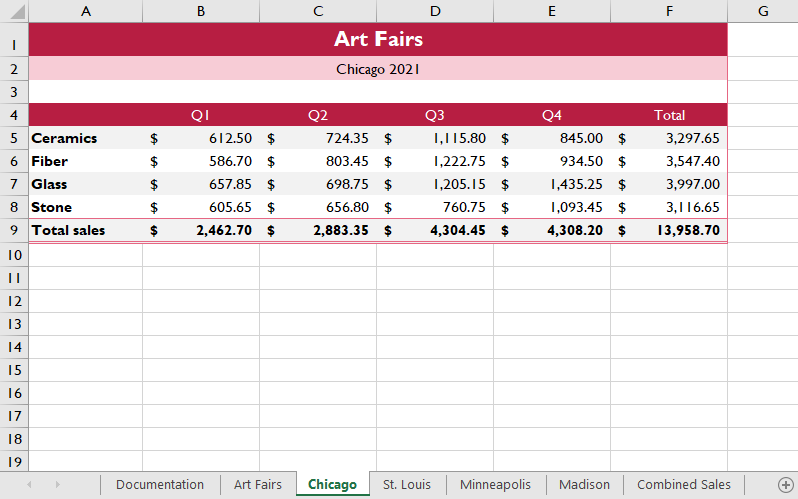This screenshot has height=499, width=798.
Task: Select row 9 header
Action: tap(14, 230)
